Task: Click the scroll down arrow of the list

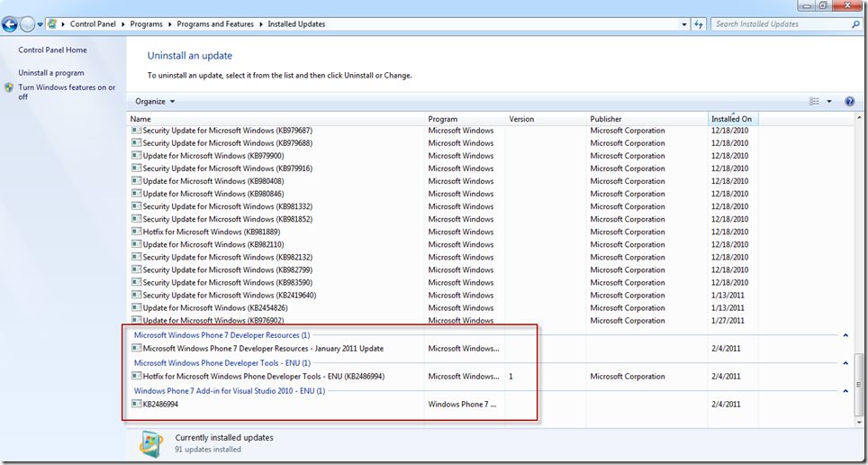Action: tap(859, 423)
